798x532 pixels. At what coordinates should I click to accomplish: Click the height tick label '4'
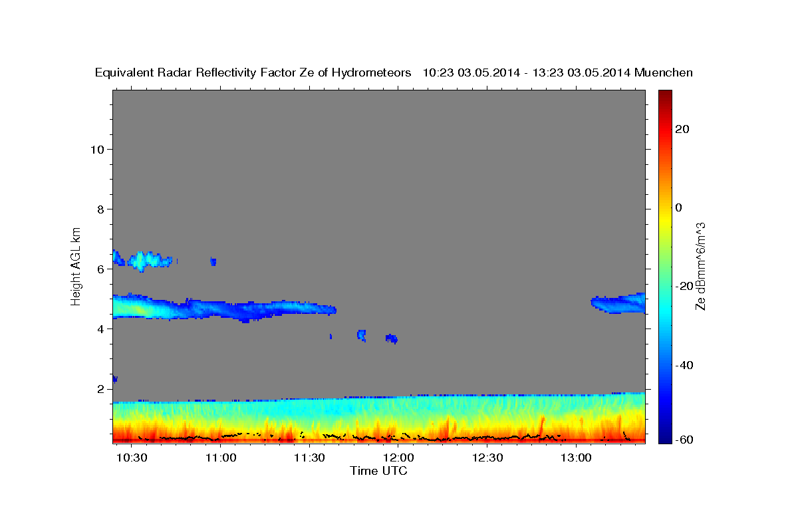coord(101,329)
